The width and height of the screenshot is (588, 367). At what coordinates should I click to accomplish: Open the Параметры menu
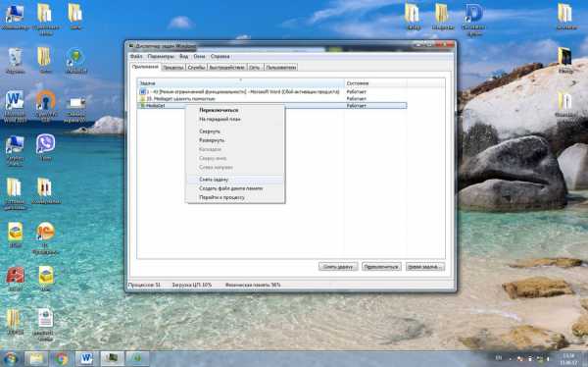[161, 56]
